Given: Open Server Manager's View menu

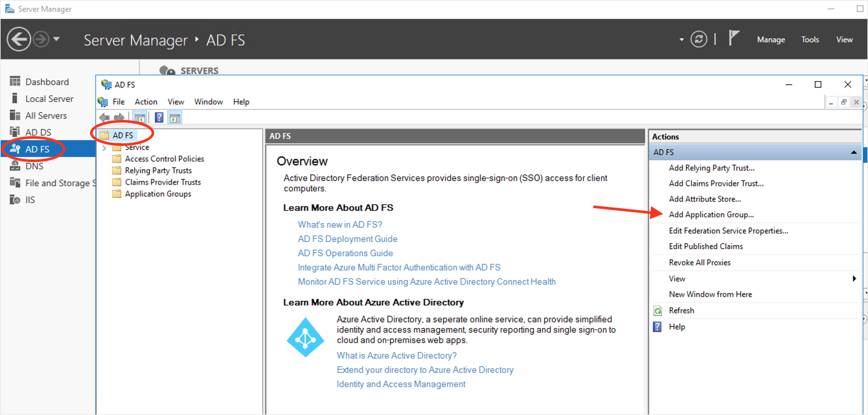Looking at the screenshot, I should tap(845, 40).
